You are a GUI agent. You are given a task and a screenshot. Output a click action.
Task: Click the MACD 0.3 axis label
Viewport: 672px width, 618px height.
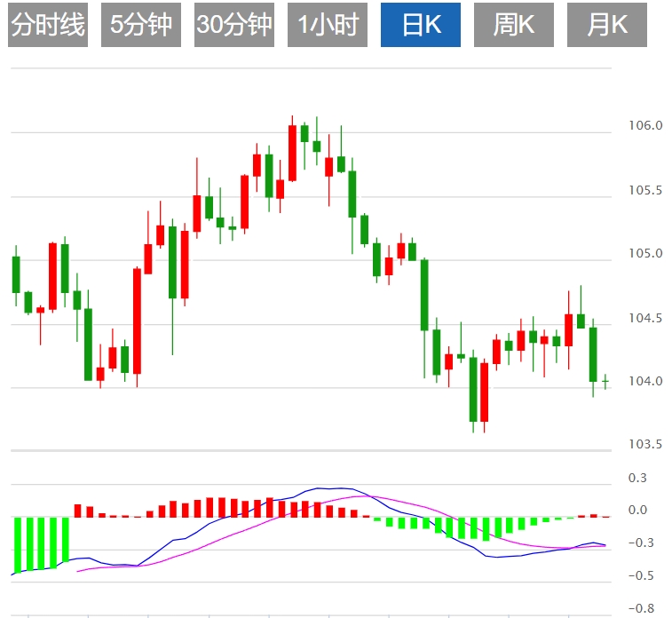pos(637,478)
